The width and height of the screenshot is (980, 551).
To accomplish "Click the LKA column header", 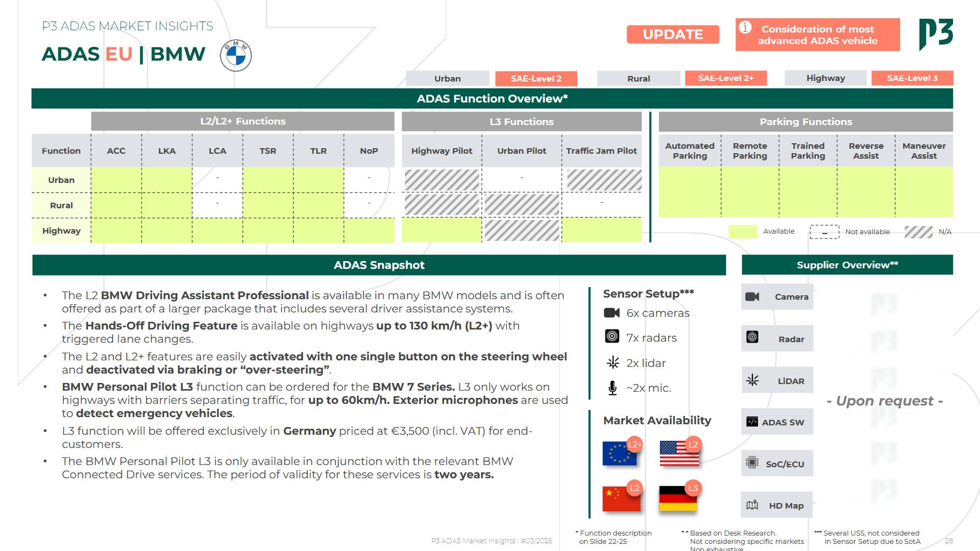I will [x=167, y=150].
